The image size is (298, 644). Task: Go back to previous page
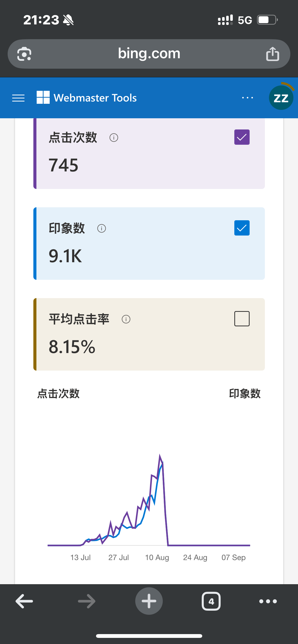(x=24, y=601)
